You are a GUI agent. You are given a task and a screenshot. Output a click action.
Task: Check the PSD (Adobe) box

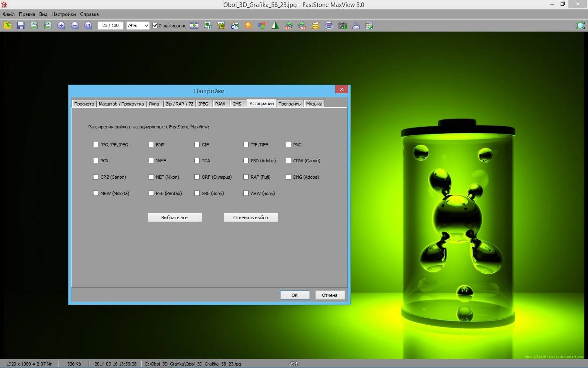pyautogui.click(x=246, y=161)
